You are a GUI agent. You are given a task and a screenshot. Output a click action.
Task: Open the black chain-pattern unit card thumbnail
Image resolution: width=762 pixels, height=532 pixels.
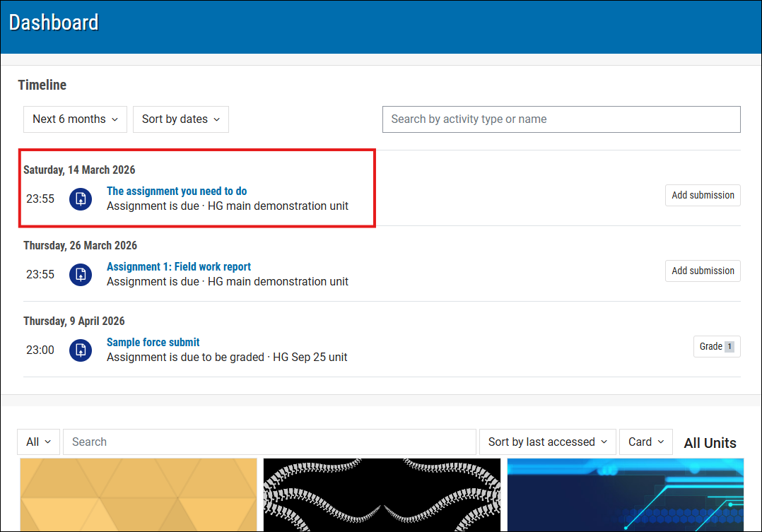382,495
